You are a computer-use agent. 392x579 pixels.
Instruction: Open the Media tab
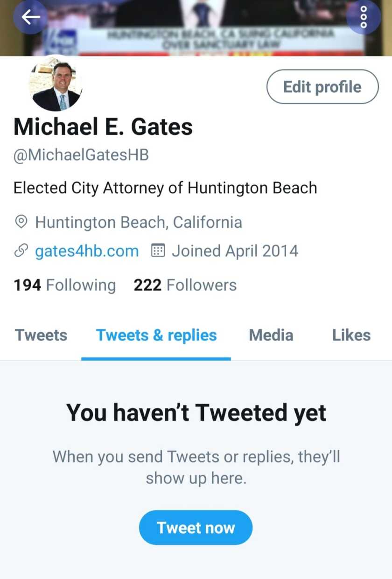(271, 335)
